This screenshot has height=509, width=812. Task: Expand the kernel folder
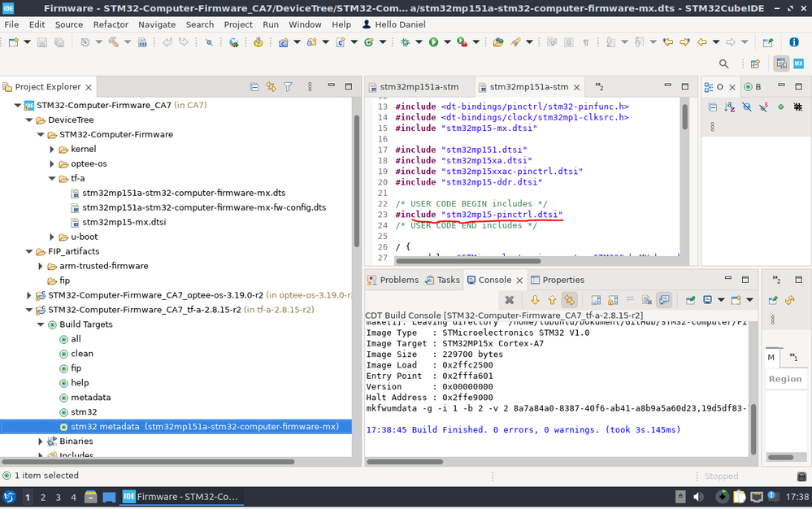[52, 149]
